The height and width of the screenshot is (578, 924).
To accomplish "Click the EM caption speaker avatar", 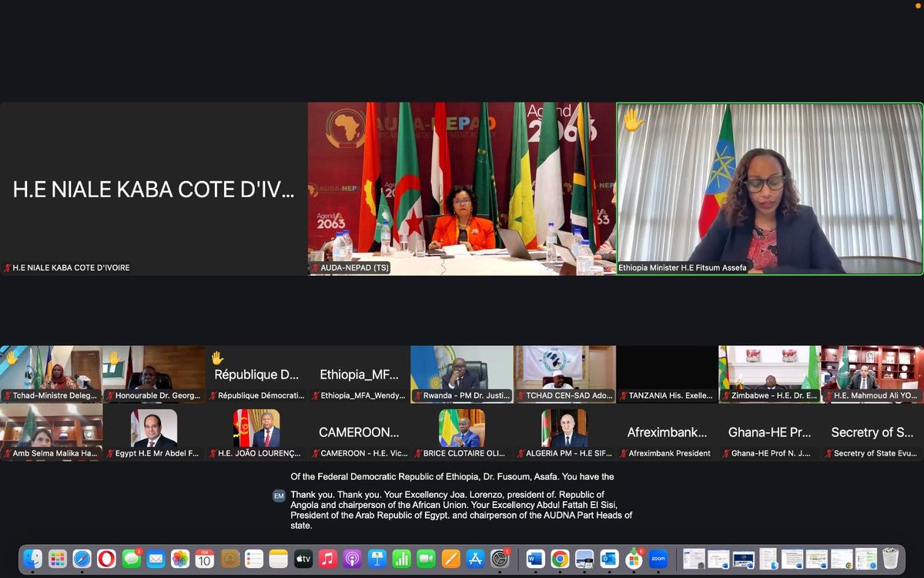I will point(279,496).
